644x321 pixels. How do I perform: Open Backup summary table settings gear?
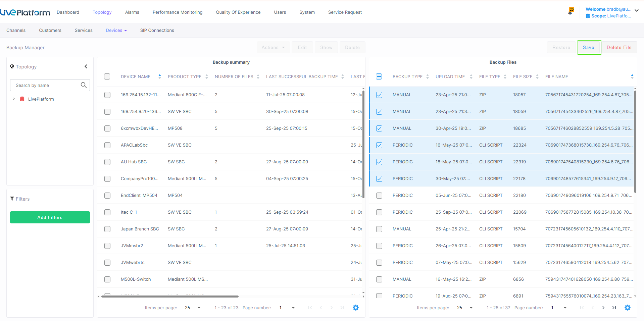pyautogui.click(x=356, y=308)
